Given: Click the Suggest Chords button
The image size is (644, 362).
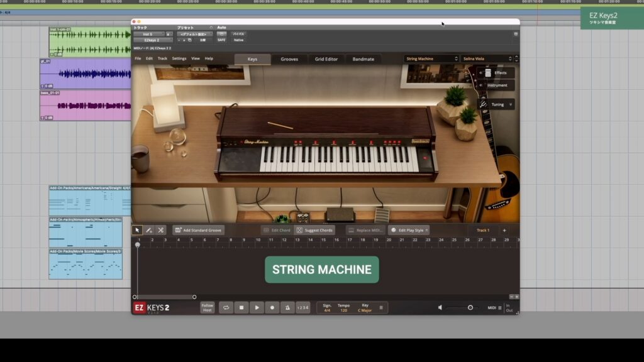Looking at the screenshot, I should 315,231.
